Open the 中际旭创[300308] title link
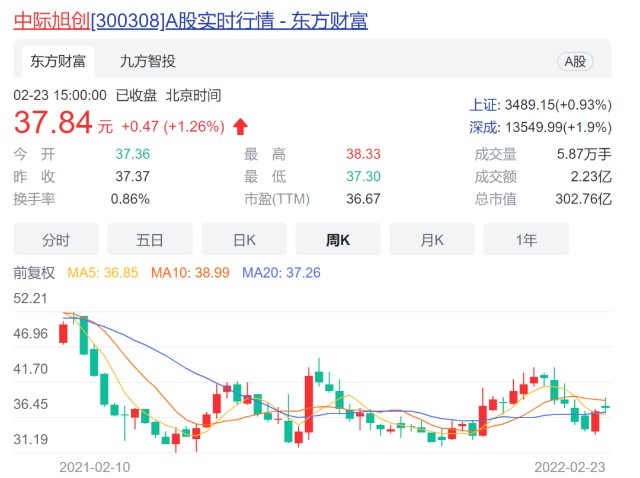Screen dimensions: 640x478 pyautogui.click(x=191, y=20)
